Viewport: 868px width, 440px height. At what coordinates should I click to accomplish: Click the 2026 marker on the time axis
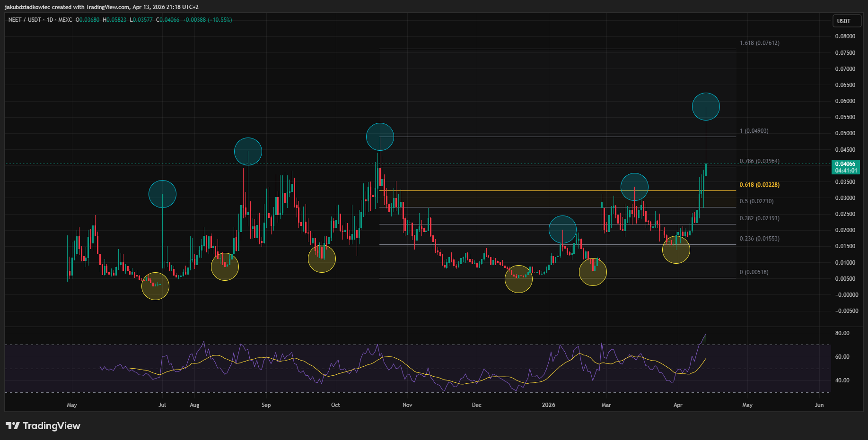pyautogui.click(x=548, y=405)
